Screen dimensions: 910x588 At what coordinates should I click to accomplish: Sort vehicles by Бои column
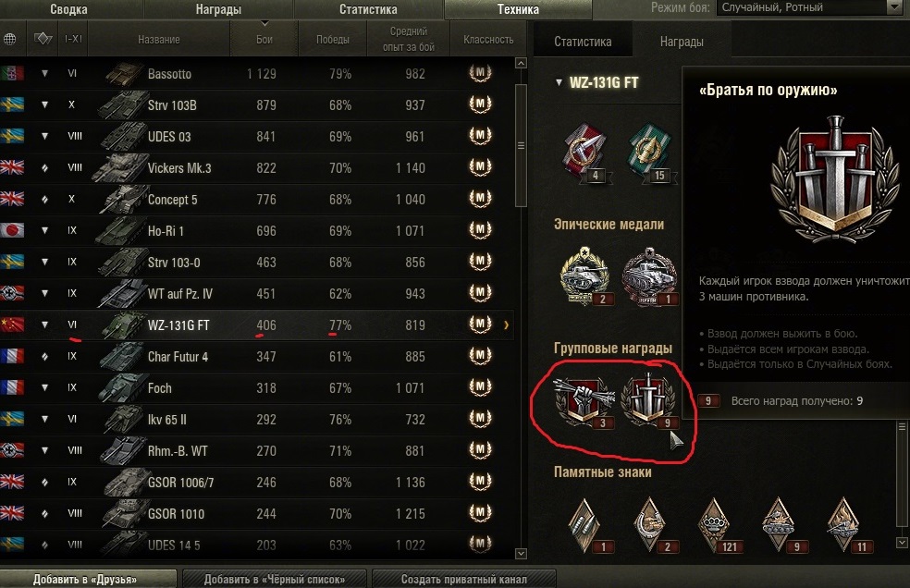[x=264, y=40]
